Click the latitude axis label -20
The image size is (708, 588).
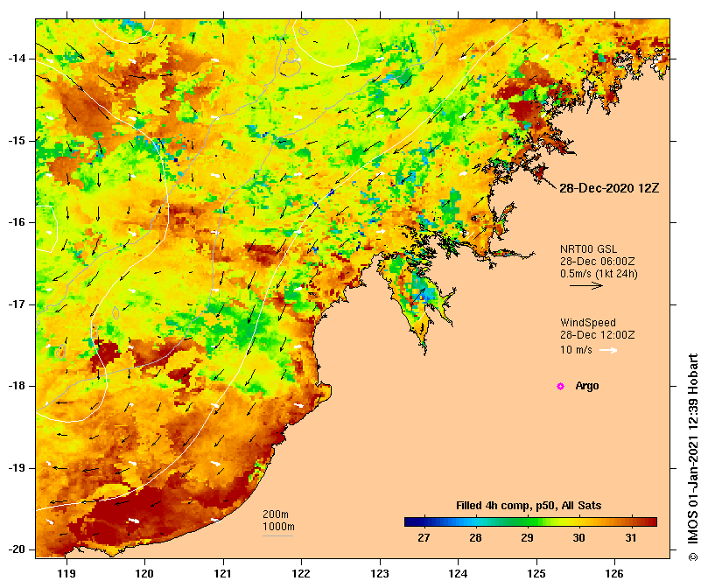click(x=17, y=549)
